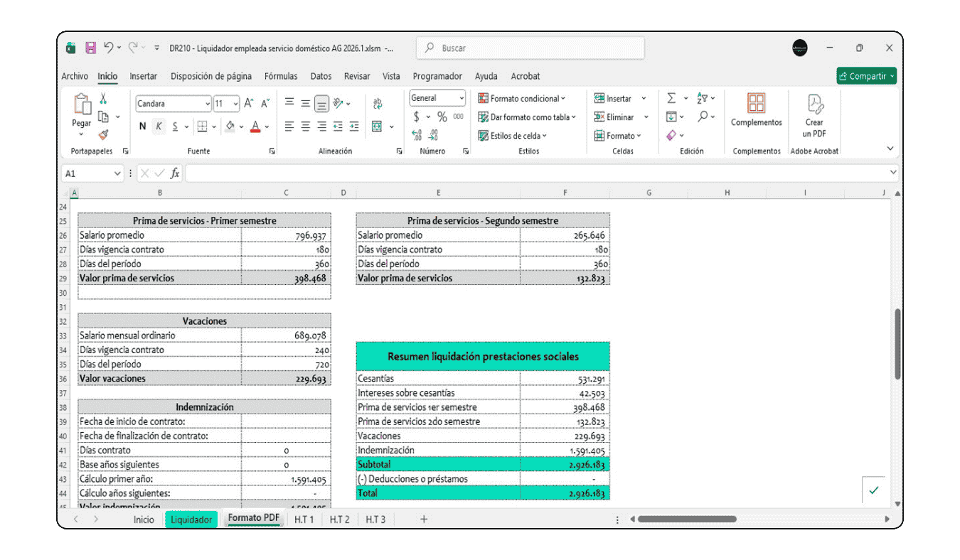Screen dimensions: 960x560
Task: Click the Buscar search box
Action: tap(530, 48)
